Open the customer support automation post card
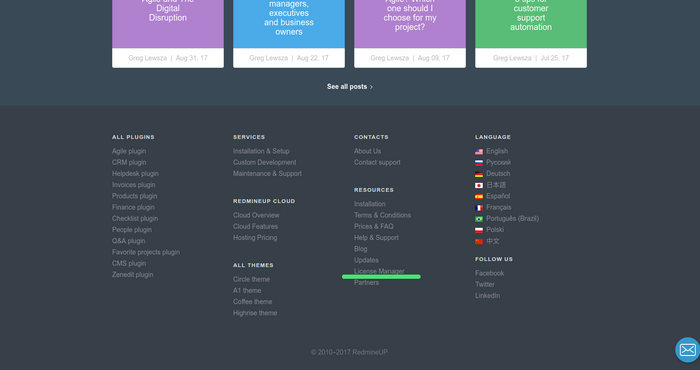The width and height of the screenshot is (700, 370). (531, 34)
